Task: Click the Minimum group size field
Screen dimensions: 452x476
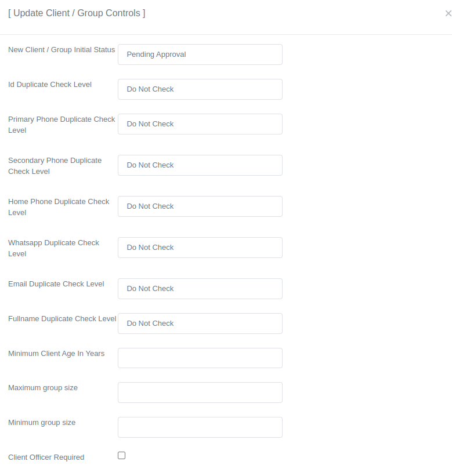Action: click(200, 427)
